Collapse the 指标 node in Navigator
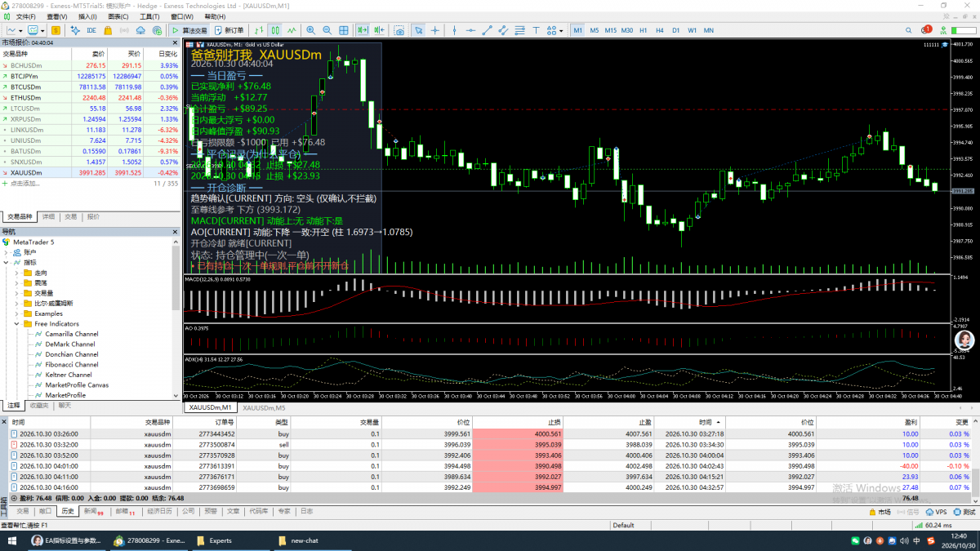Viewport: 980px width, 551px height. pyautogui.click(x=6, y=263)
